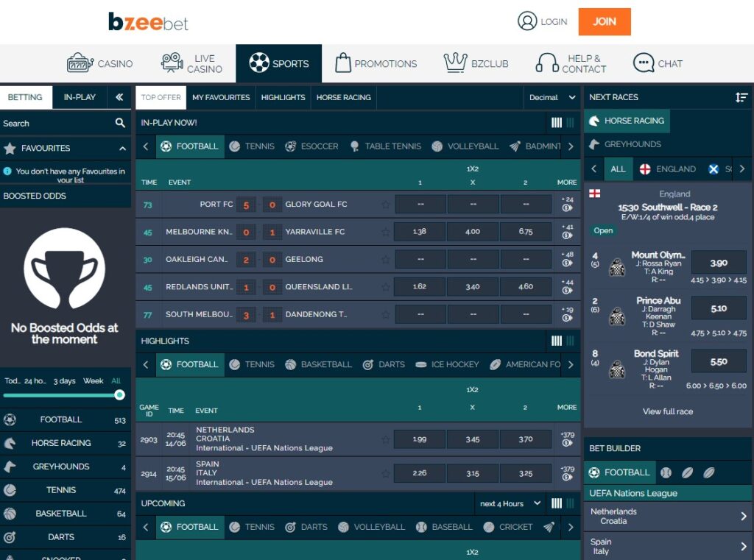Click the Darts target icon in sidebar
Screen dimensions: 754x560
pos(10,537)
